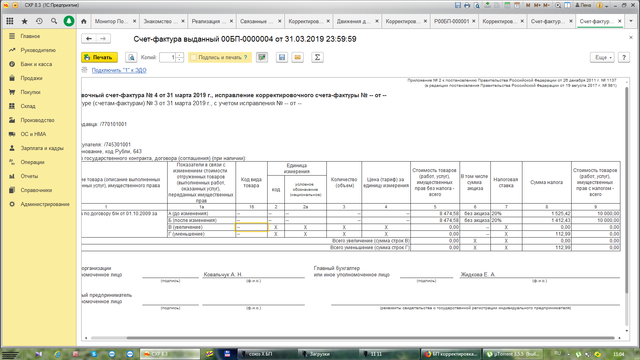Click zoom icon in title bar
This screenshot has width=640, height=360.
tap(558, 5)
